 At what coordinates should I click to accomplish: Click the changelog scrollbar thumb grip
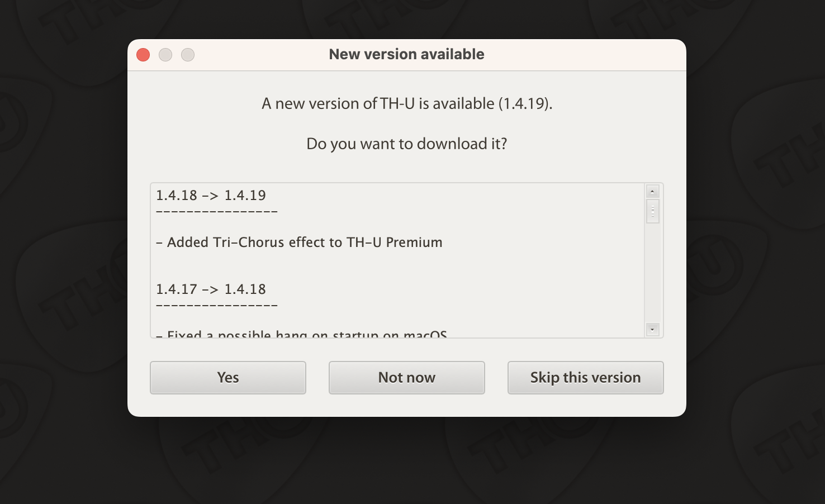(x=652, y=211)
